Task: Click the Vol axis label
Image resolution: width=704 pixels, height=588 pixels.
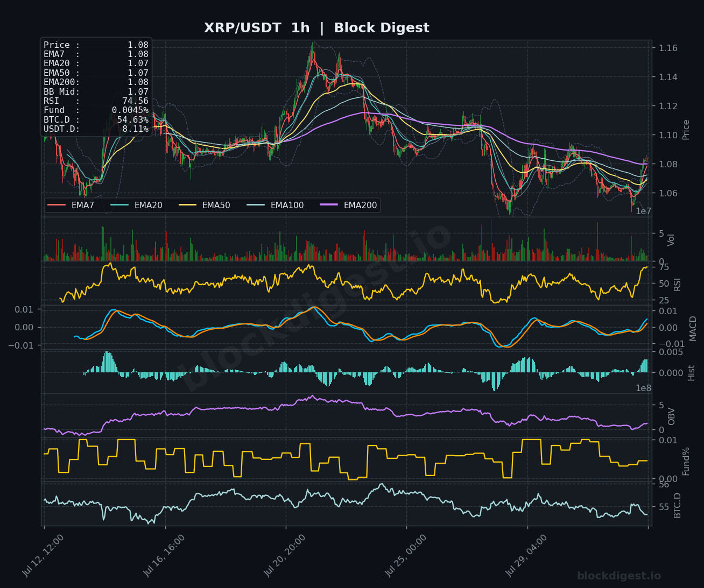Action: (x=671, y=240)
